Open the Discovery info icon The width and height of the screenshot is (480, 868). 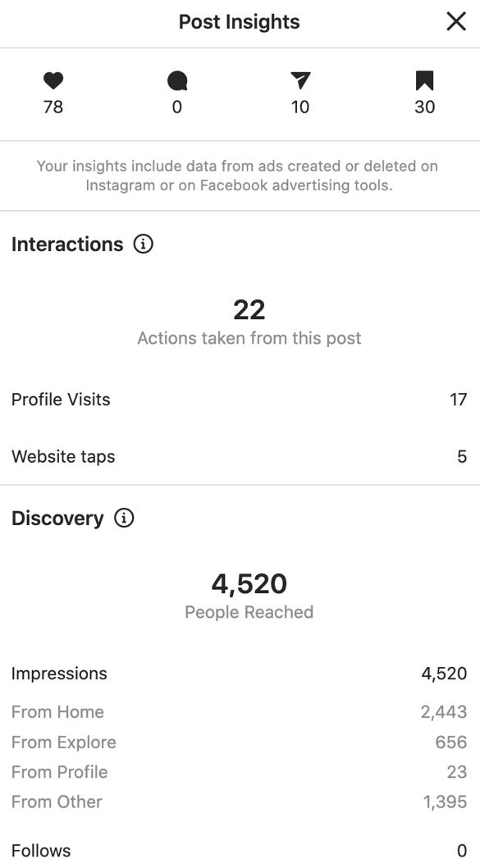[x=124, y=519]
